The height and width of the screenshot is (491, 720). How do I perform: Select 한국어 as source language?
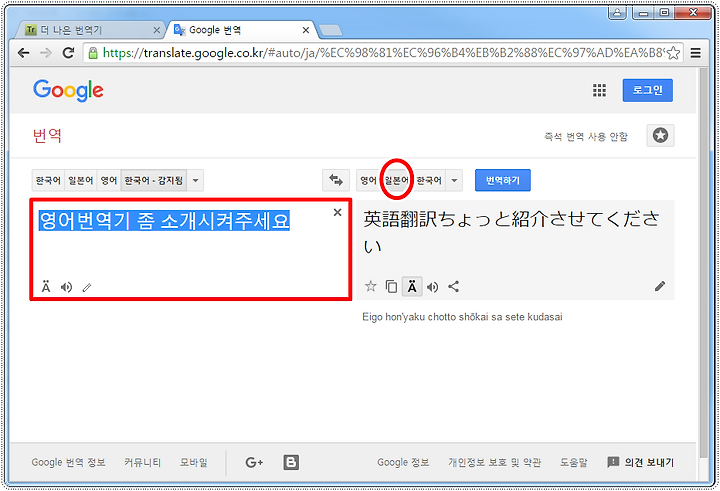[x=48, y=180]
